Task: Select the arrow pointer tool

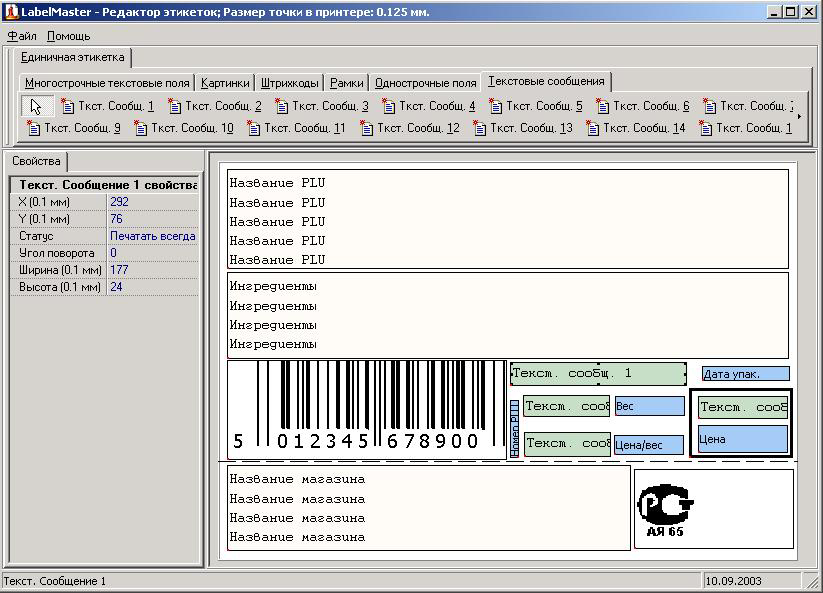Action: coord(37,106)
